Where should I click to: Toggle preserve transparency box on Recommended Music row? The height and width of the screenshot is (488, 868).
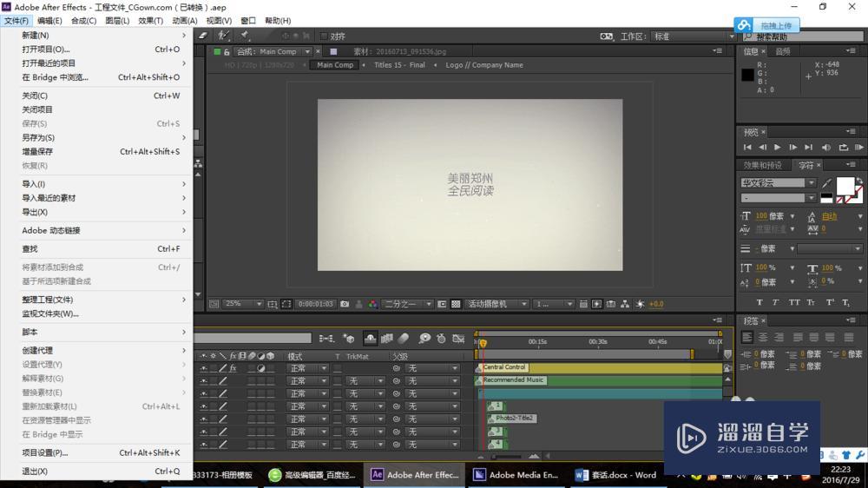pos(337,381)
